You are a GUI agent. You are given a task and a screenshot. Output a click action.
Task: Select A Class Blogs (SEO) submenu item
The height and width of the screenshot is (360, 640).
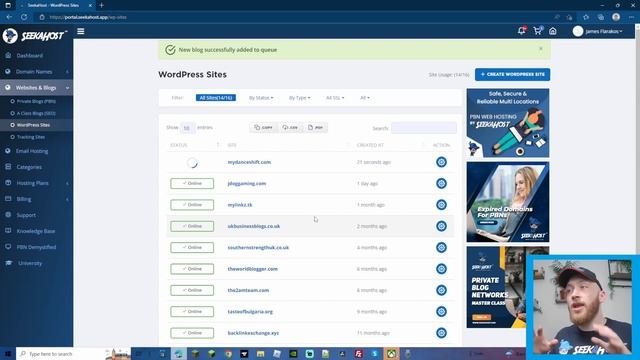coord(36,113)
